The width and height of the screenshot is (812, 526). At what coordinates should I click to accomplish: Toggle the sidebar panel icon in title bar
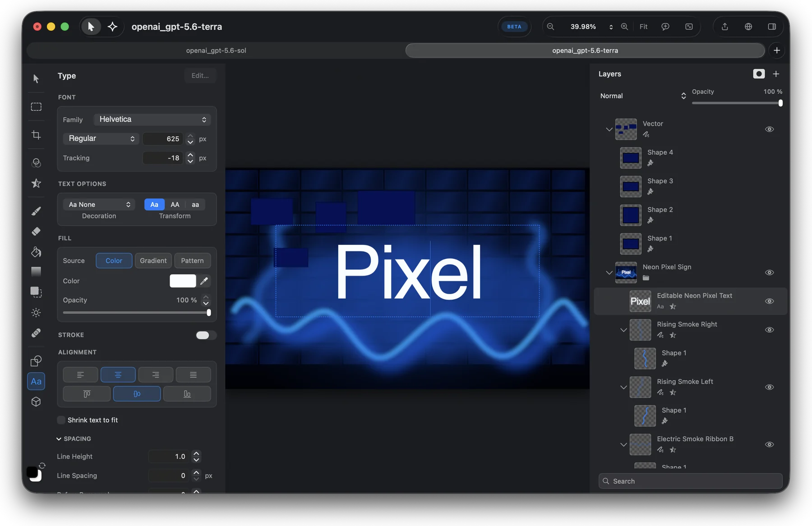click(x=772, y=27)
